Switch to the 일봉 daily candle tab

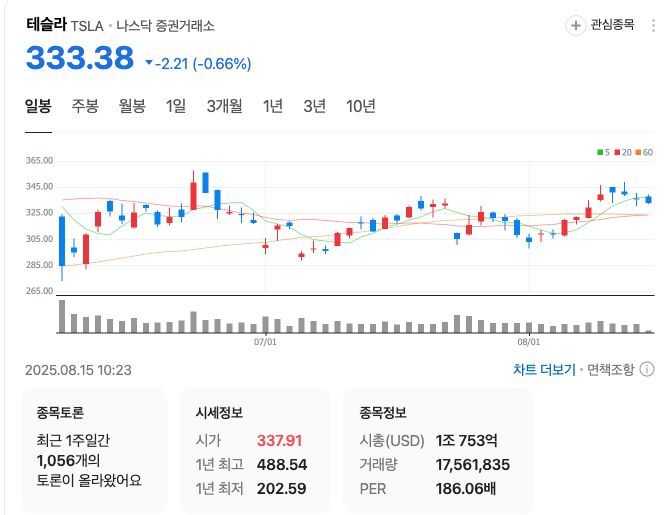(x=38, y=106)
